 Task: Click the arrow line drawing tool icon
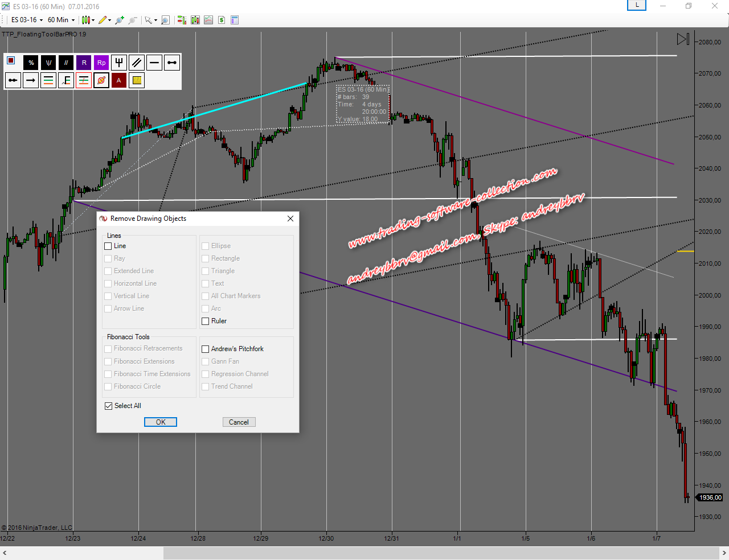pos(31,80)
